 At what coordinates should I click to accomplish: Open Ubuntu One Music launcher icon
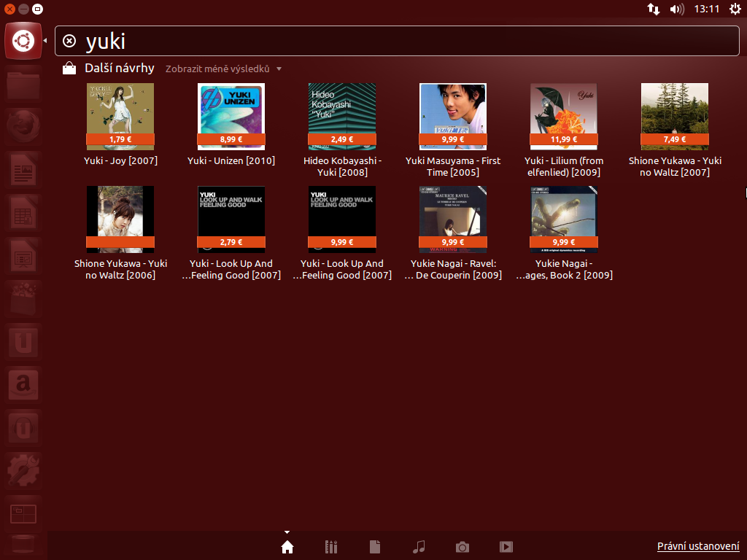tap(23, 427)
